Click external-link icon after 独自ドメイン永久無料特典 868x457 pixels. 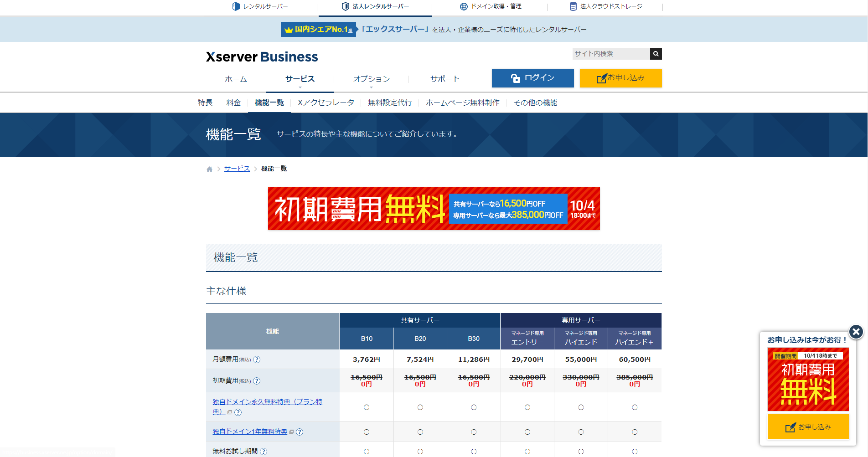tap(230, 412)
